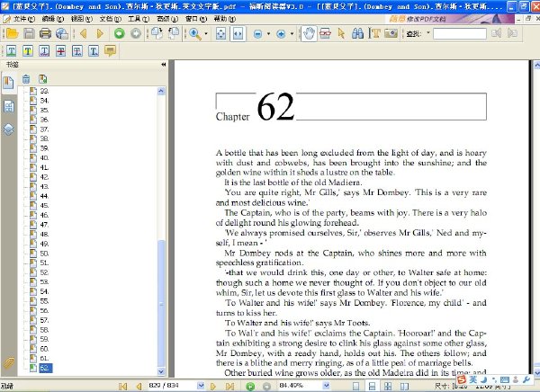Delete bookmark with trash icon

coord(26,79)
